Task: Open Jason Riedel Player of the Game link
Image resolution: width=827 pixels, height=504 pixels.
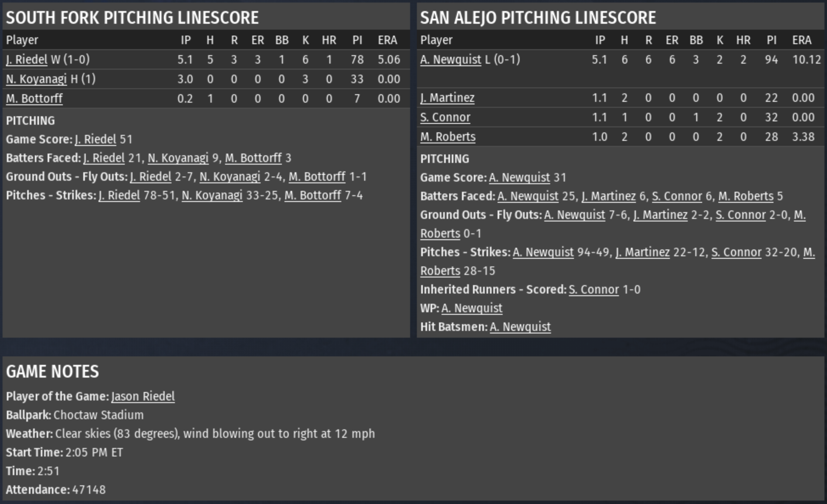Action: click(x=143, y=396)
